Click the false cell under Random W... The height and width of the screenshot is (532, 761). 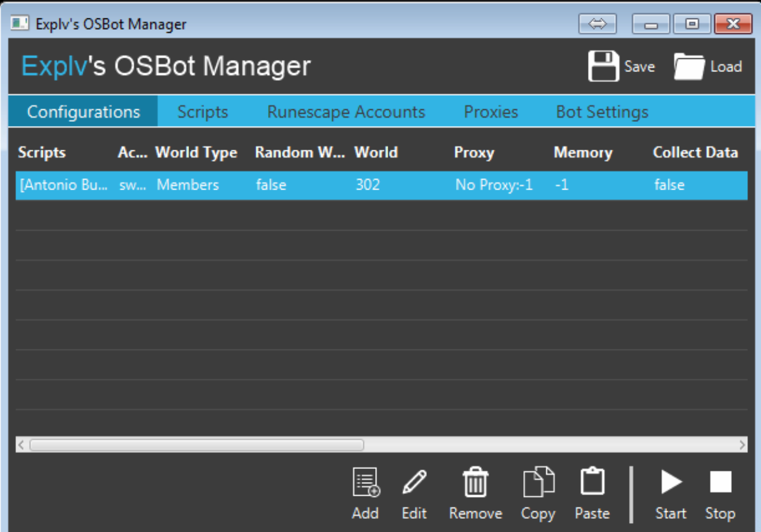point(271,185)
